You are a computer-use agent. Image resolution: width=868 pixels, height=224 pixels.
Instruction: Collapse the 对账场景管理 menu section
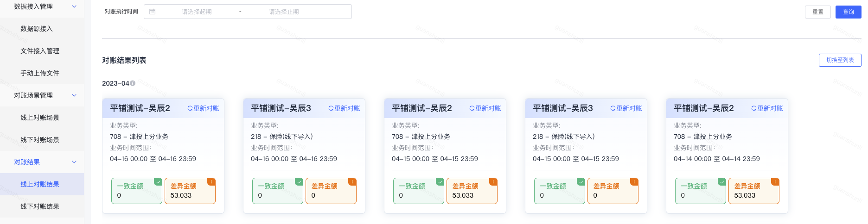pos(74,95)
